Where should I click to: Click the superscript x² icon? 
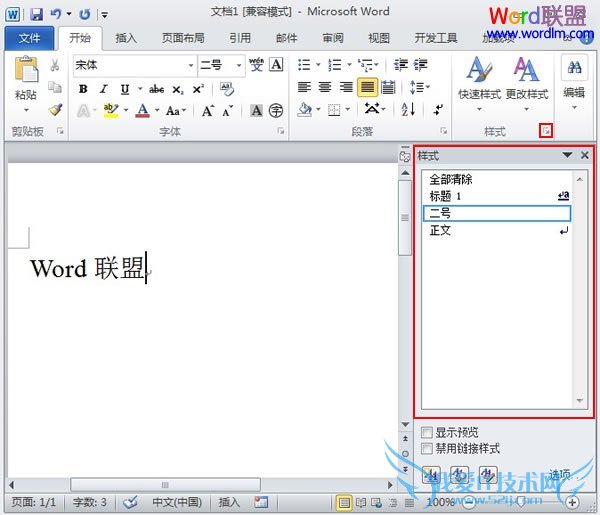pos(198,88)
